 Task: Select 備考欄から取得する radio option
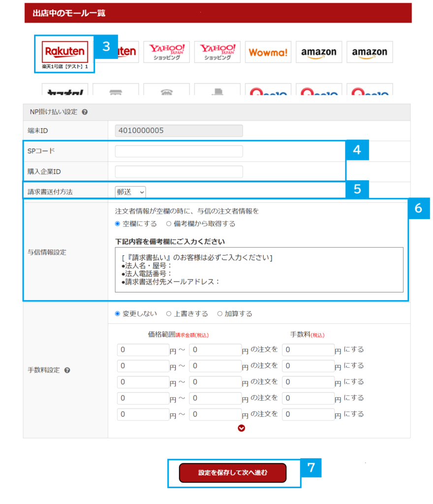[169, 224]
